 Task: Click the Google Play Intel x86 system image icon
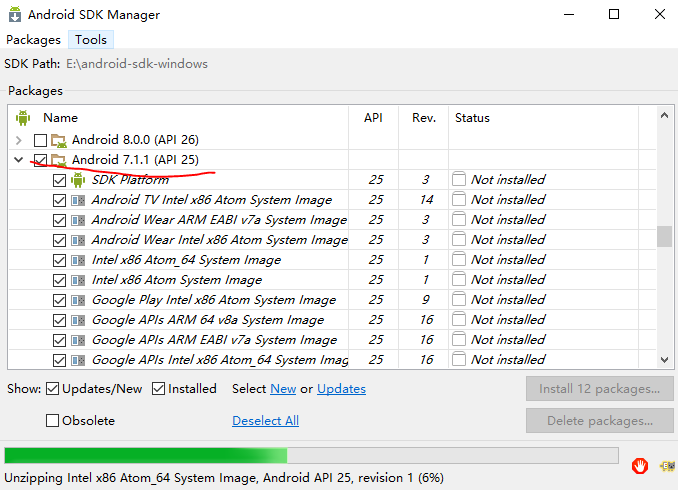pyautogui.click(x=78, y=300)
